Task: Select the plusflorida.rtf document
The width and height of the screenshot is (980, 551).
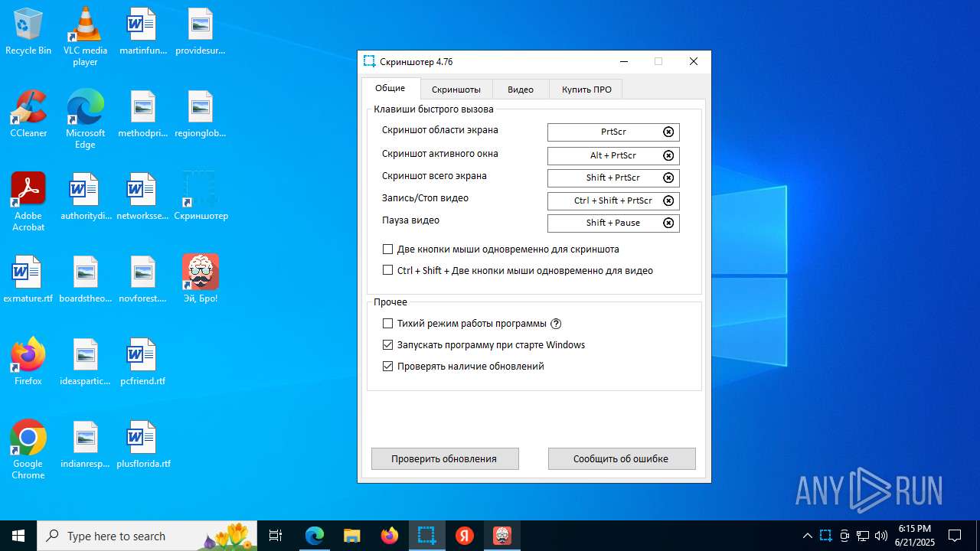Action: pyautogui.click(x=142, y=445)
